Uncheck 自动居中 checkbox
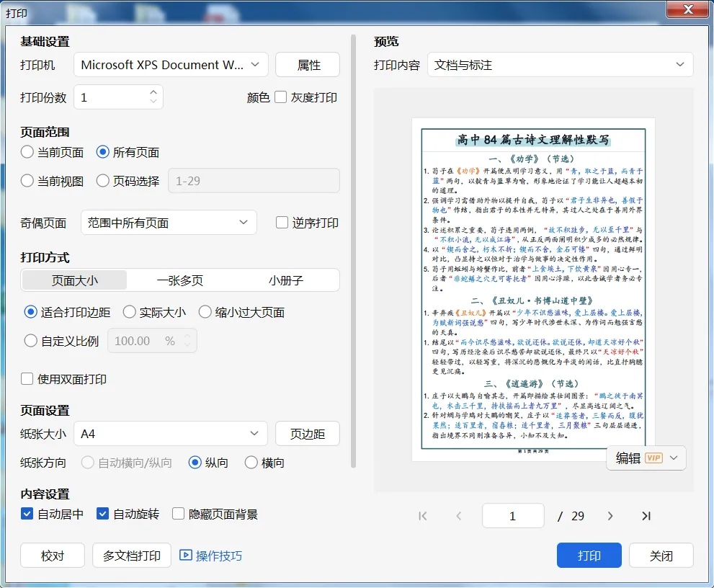This screenshot has width=714, height=588. (x=27, y=514)
